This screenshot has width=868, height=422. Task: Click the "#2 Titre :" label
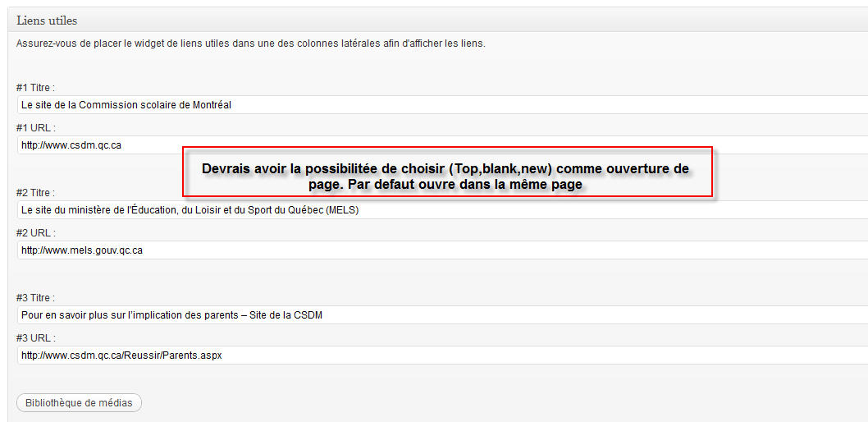[35, 193]
